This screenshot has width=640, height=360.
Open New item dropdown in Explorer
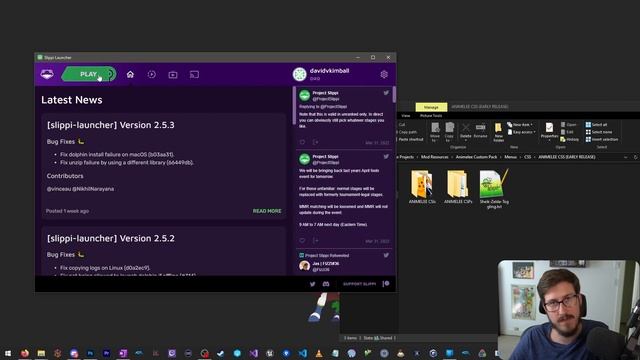(x=520, y=124)
